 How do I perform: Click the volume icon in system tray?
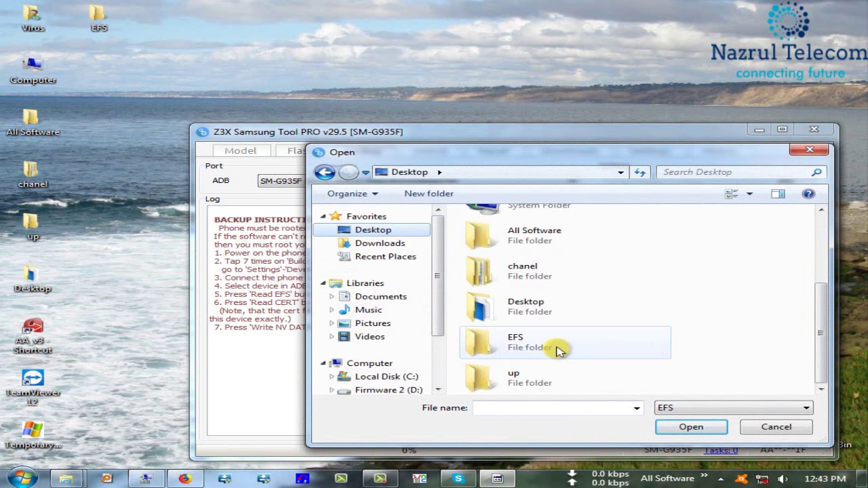coord(782,479)
